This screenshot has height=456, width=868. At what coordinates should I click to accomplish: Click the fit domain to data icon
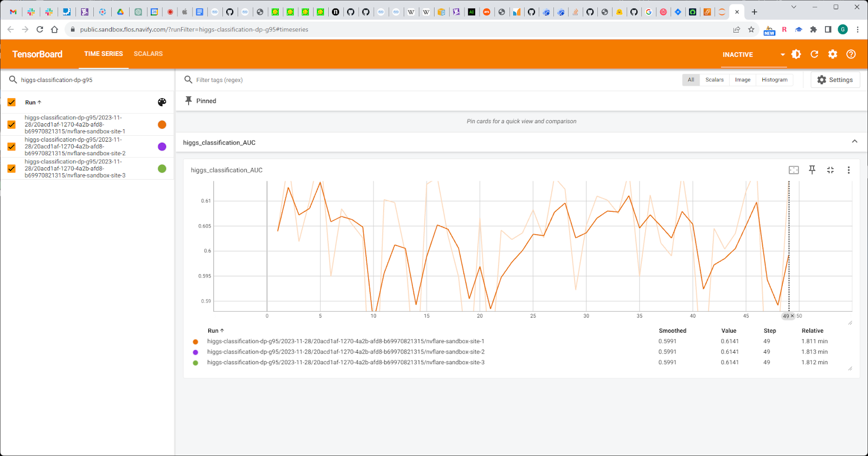[794, 170]
